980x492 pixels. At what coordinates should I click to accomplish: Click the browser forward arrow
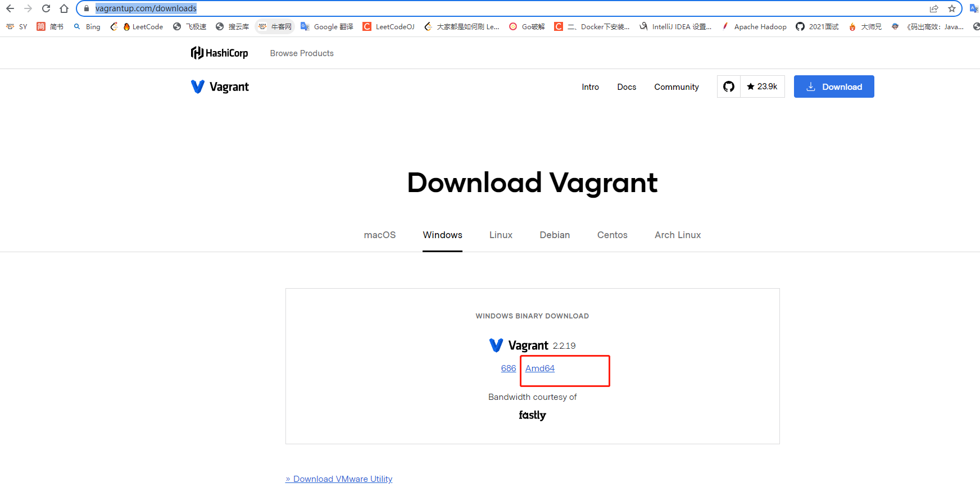tap(28, 8)
